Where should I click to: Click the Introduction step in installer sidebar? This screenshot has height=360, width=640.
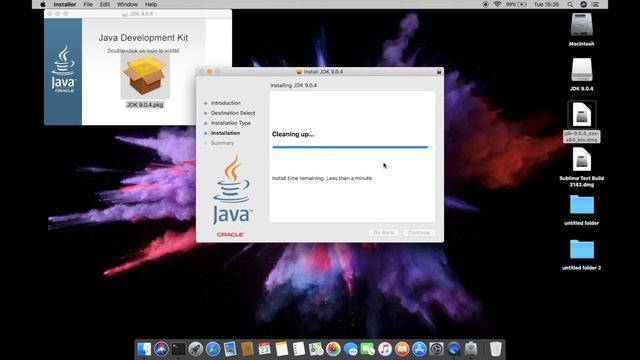pyautogui.click(x=226, y=103)
